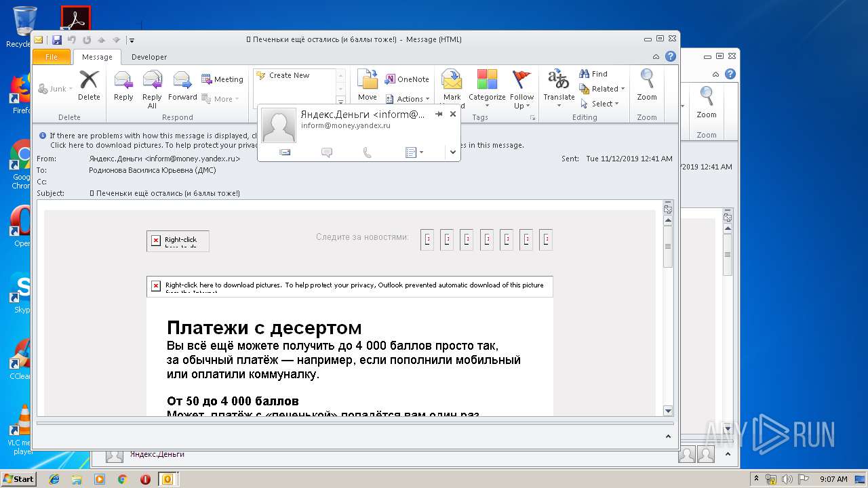Find text in the message

(593, 74)
